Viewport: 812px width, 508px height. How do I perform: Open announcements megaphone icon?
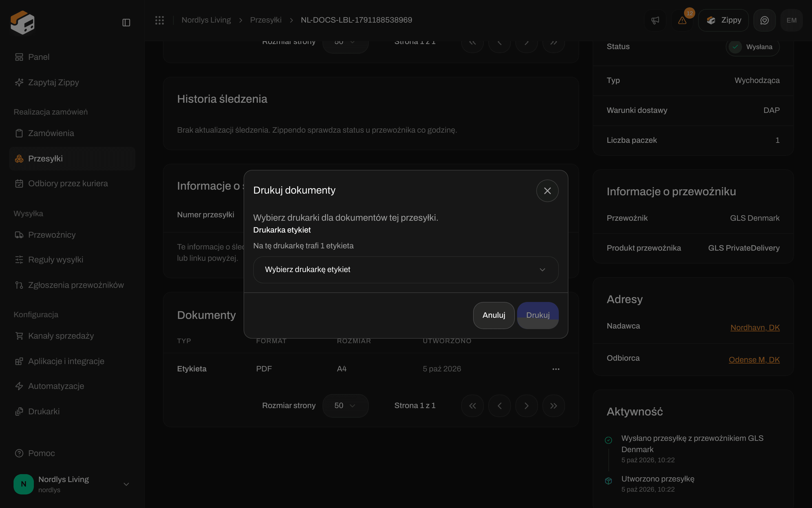[655, 20]
